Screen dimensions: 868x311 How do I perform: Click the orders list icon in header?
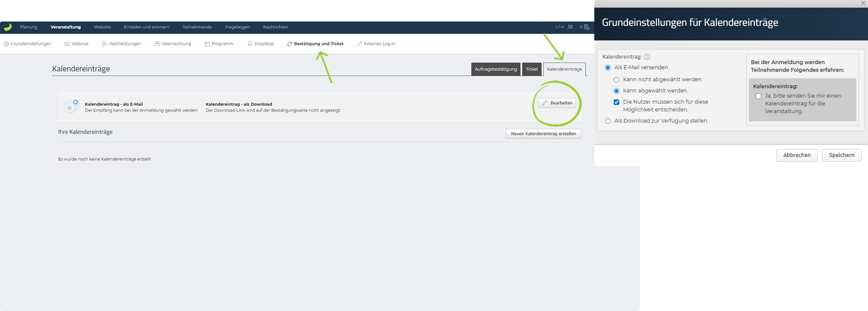tap(586, 27)
